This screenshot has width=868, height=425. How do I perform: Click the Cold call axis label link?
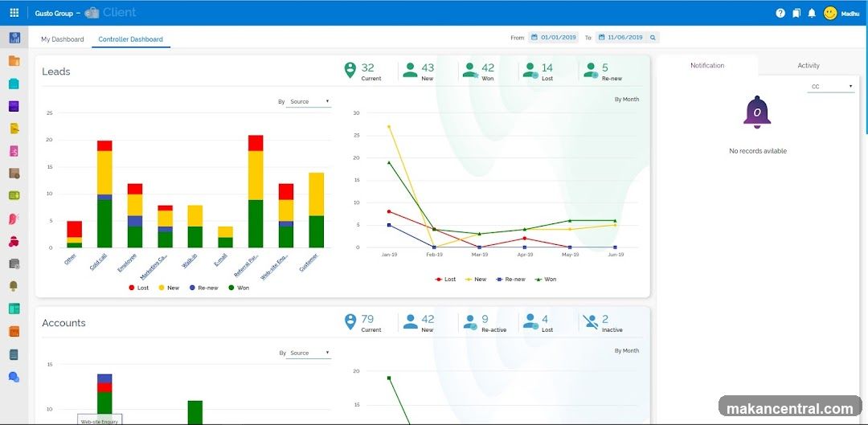click(x=99, y=262)
